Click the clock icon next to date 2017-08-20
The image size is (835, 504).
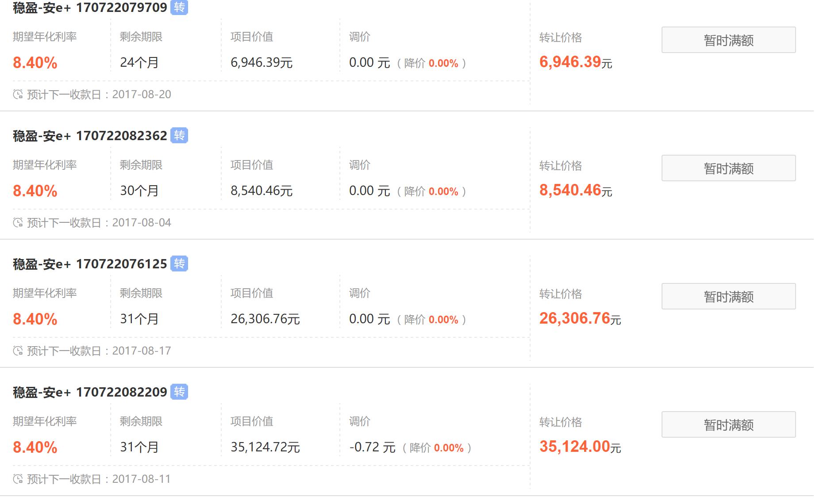click(17, 94)
